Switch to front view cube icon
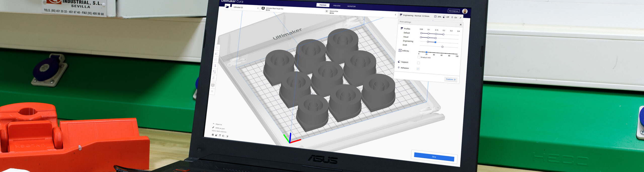644x172 pixels. tap(216, 135)
